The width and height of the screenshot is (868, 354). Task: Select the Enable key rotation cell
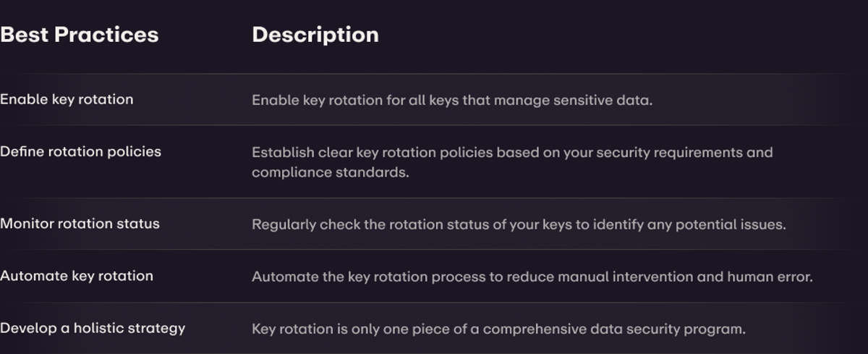(67, 100)
